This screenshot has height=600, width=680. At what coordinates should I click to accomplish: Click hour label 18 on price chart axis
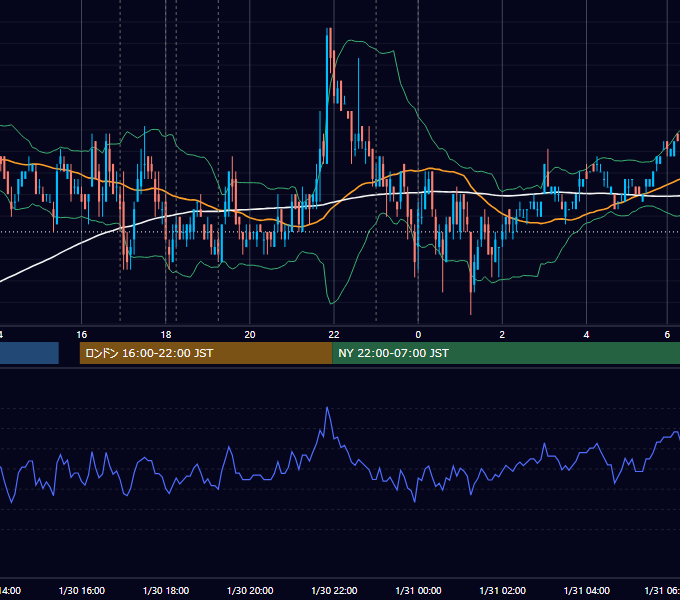[166, 335]
